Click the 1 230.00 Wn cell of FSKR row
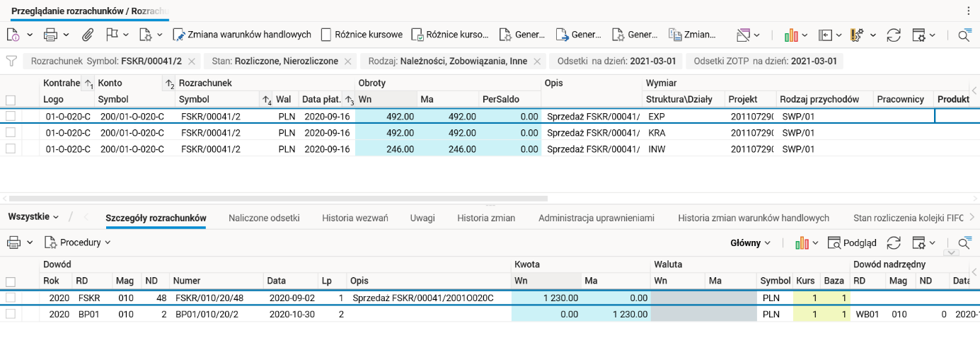The height and width of the screenshot is (345, 980). point(546,298)
